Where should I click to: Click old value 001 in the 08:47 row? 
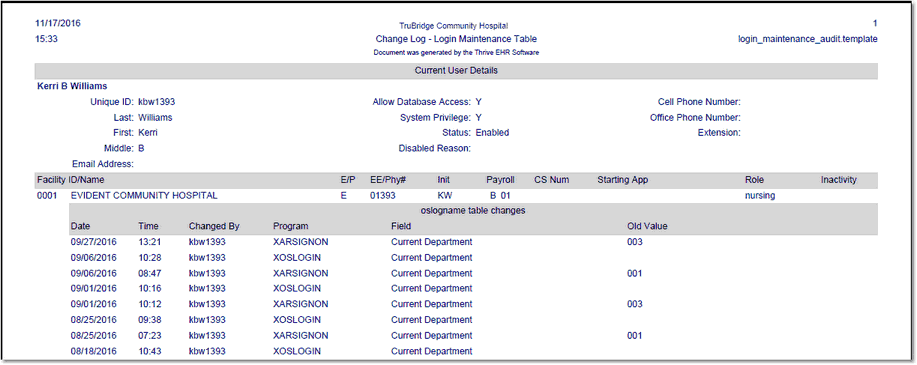point(635,273)
